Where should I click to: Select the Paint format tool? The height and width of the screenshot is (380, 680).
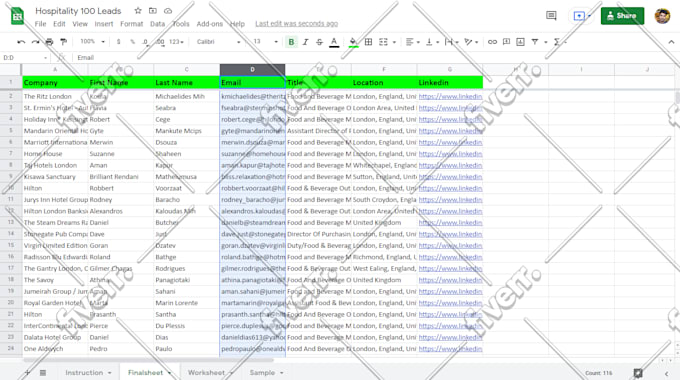64,42
